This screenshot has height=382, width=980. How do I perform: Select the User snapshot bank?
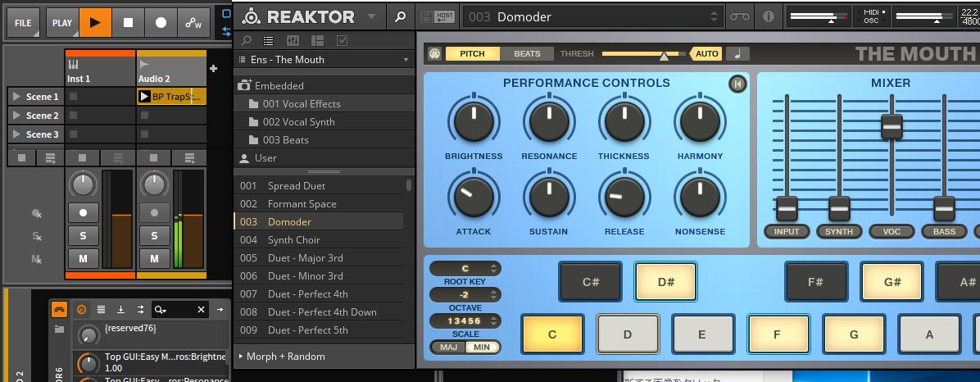[x=324, y=158]
